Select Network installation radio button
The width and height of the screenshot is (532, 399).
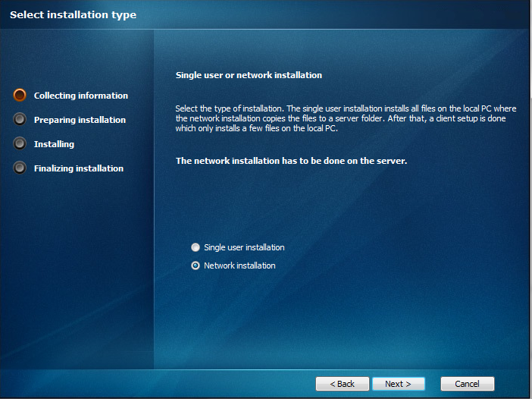(196, 265)
